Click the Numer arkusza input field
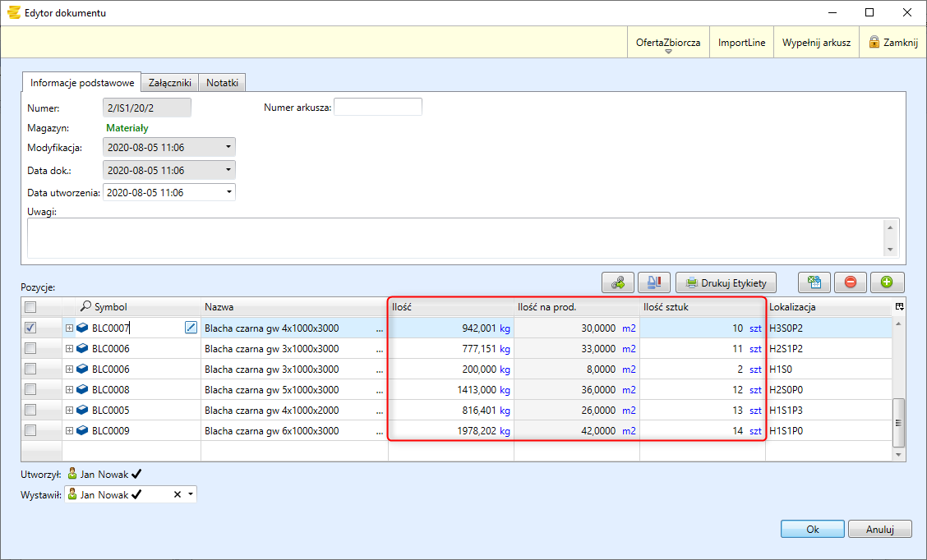The image size is (927, 560). (377, 107)
